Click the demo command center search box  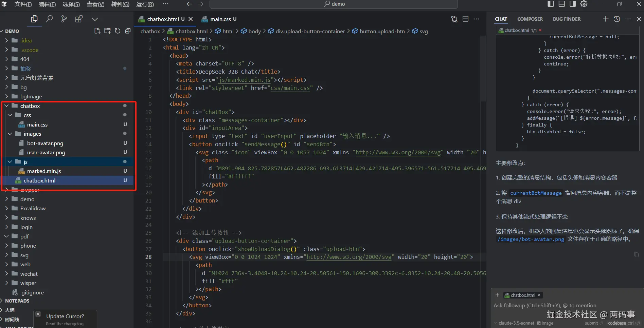point(334,4)
